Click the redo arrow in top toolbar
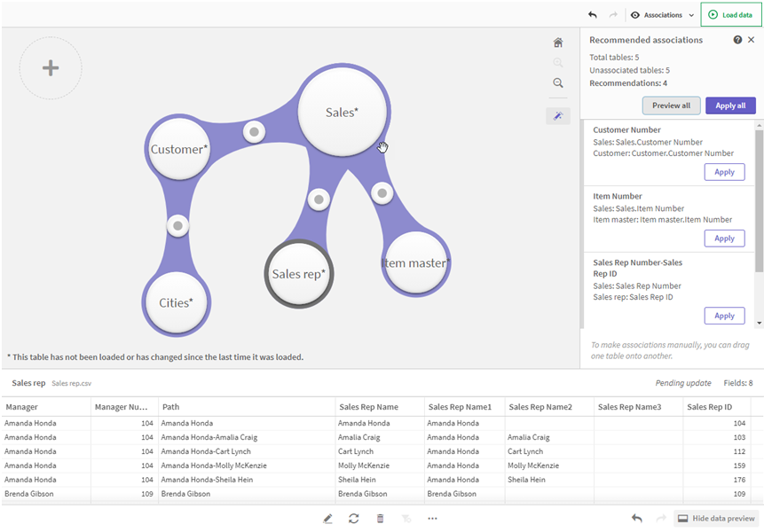The width and height of the screenshot is (764, 532). (x=613, y=15)
